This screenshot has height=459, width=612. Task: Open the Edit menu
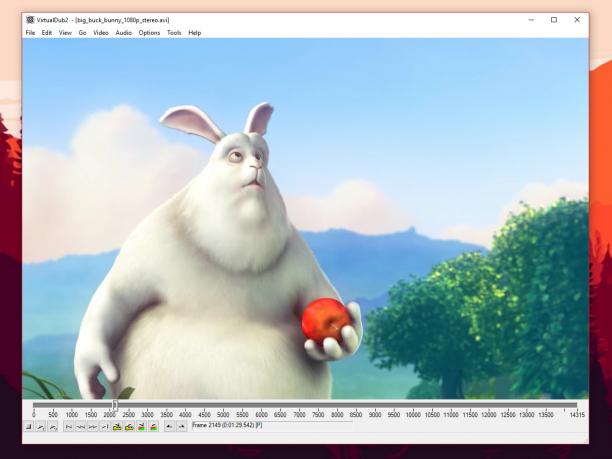coord(47,33)
